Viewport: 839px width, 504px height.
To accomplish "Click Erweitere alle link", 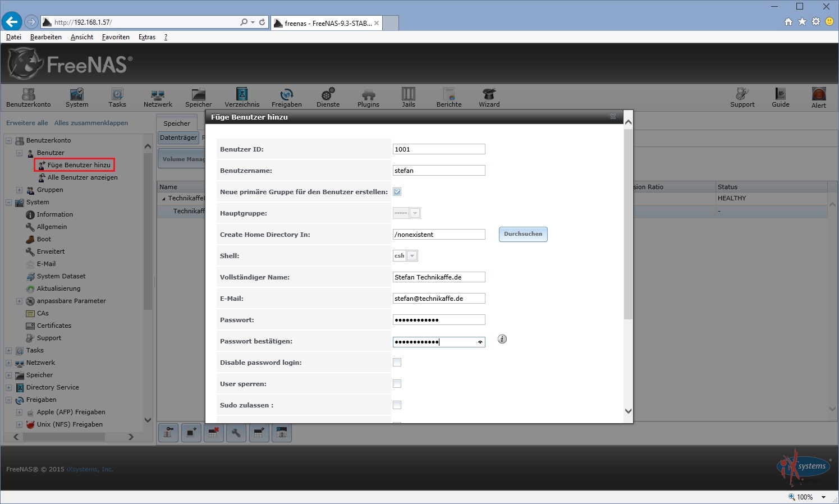I will (27, 123).
